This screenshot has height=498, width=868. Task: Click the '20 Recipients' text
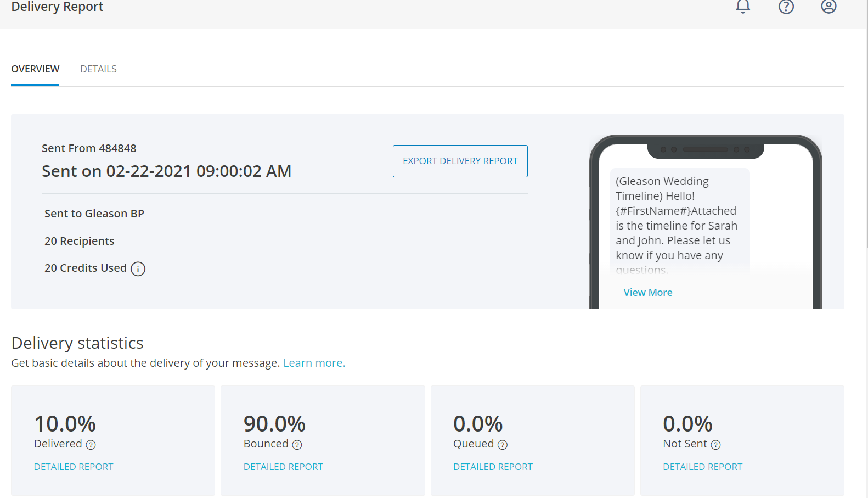pos(80,241)
